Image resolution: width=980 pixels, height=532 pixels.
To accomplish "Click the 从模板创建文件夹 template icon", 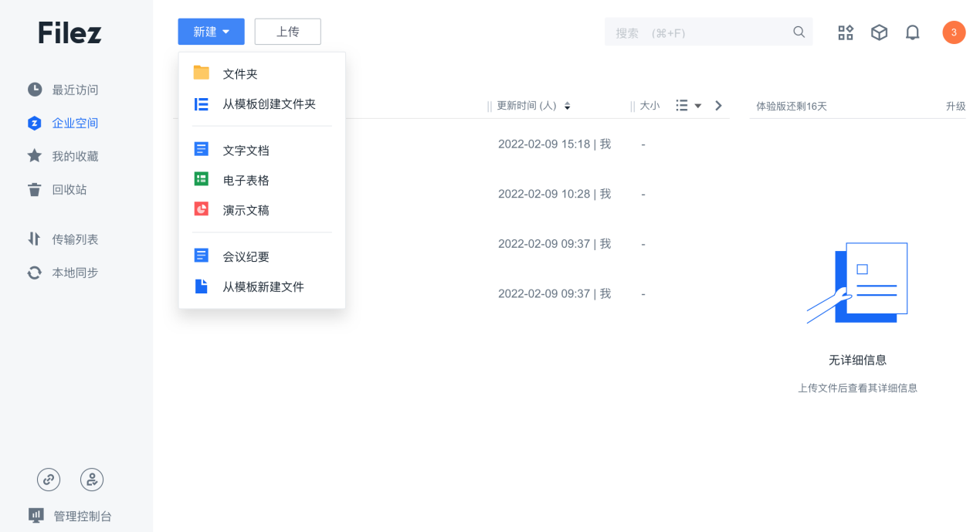I will tap(202, 103).
